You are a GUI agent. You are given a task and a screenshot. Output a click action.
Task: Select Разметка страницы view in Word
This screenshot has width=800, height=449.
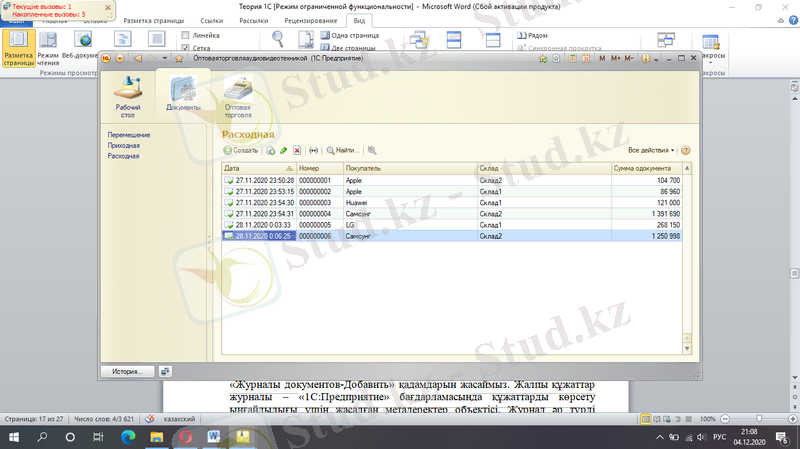(x=19, y=48)
